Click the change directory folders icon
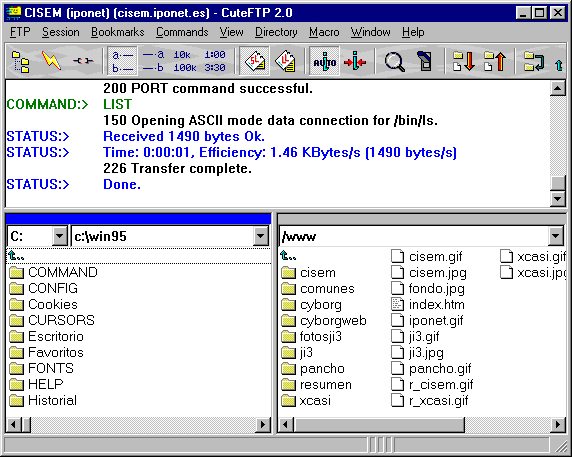This screenshot has width=572, height=457. tap(534, 61)
